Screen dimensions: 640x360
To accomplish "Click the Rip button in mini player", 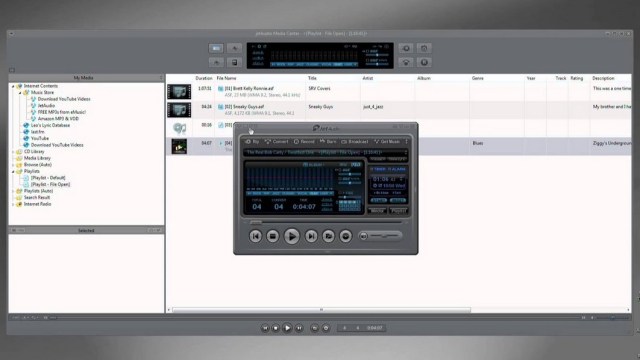I will point(252,142).
